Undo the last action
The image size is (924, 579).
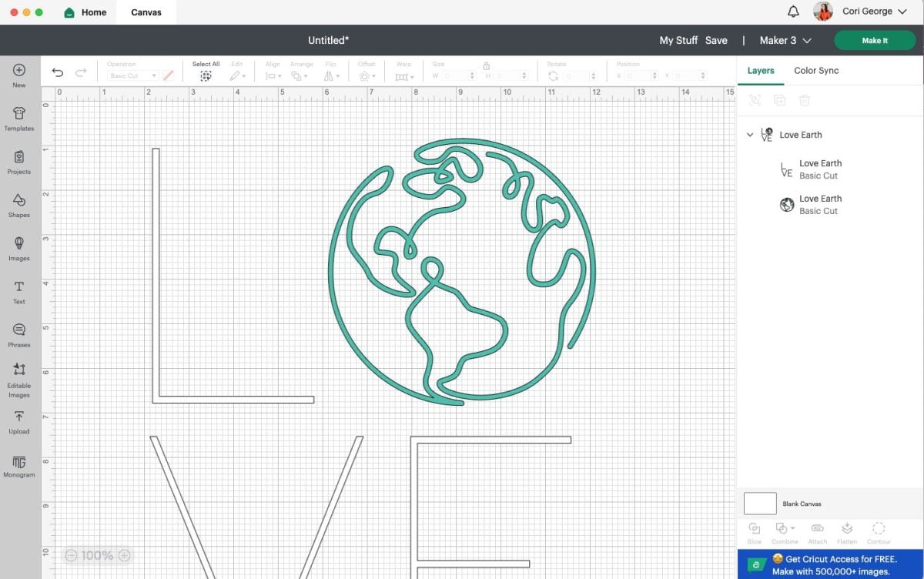[58, 72]
